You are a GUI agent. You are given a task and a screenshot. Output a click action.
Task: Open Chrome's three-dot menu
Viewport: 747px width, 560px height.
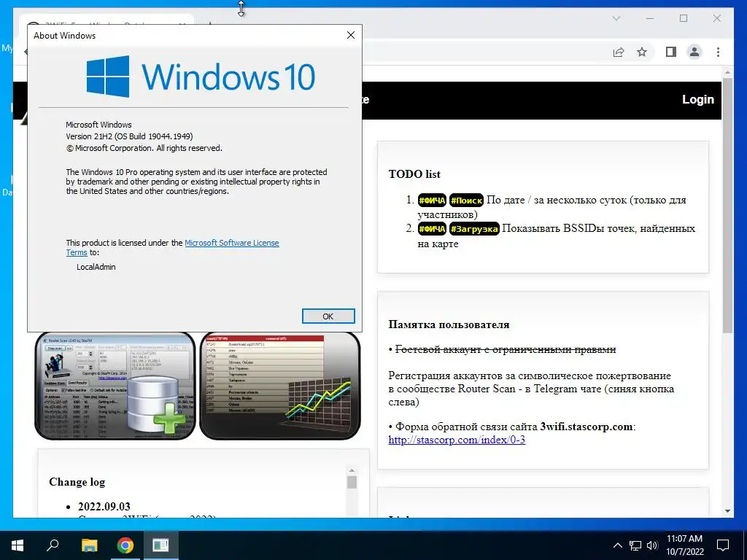pos(718,52)
